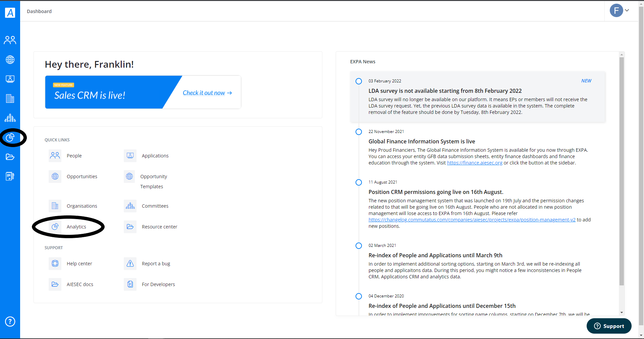Viewport: 644px width, 339px height.
Task: Click the 04 December 2020 timeline marker
Action: coord(359,296)
